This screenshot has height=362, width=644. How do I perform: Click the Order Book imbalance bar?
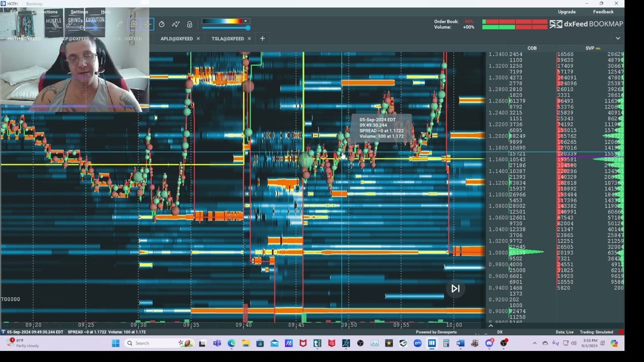515,22
